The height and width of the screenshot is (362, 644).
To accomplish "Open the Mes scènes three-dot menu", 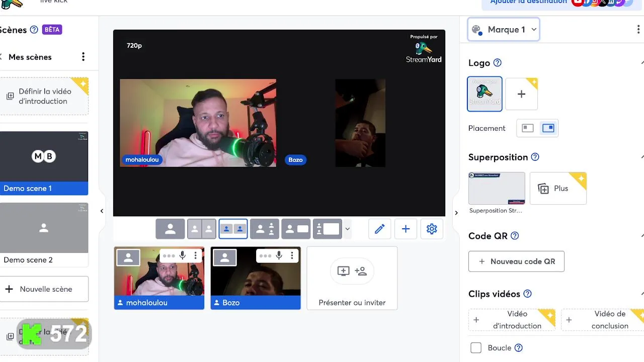I will (84, 57).
